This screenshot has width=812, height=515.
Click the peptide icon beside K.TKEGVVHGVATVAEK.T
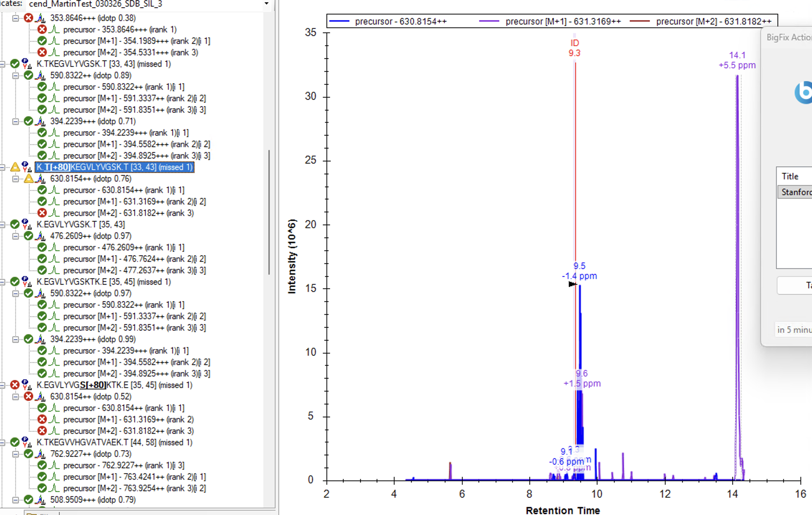(x=27, y=443)
